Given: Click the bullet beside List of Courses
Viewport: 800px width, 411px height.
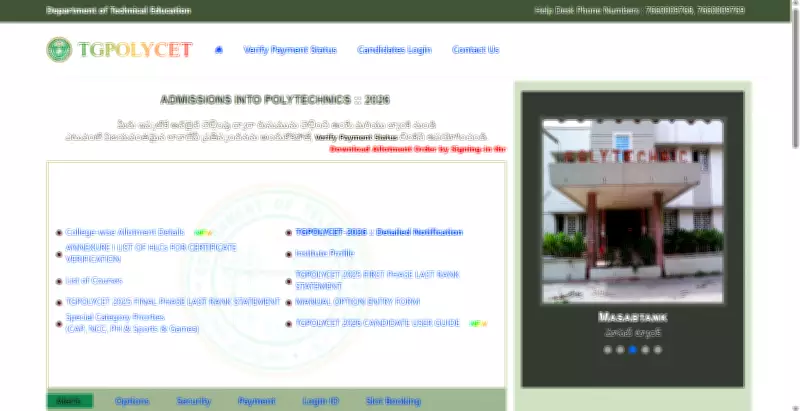Looking at the screenshot, I should [59, 281].
